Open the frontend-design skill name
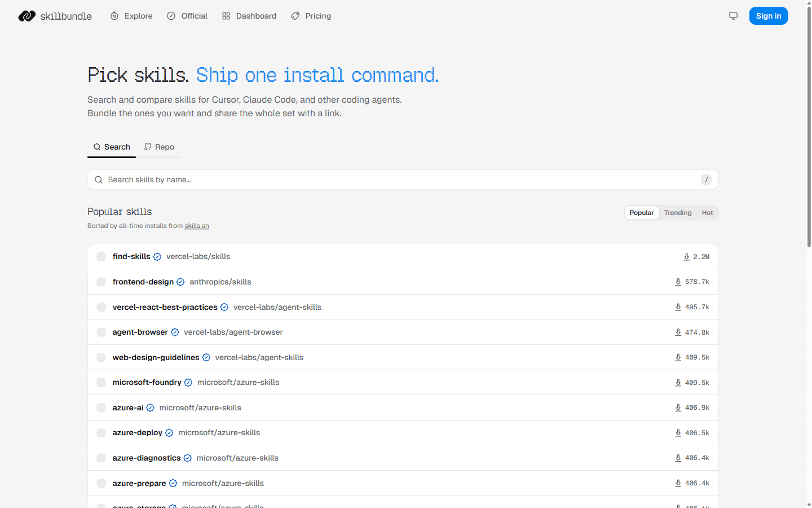Image resolution: width=812 pixels, height=508 pixels. (x=143, y=282)
